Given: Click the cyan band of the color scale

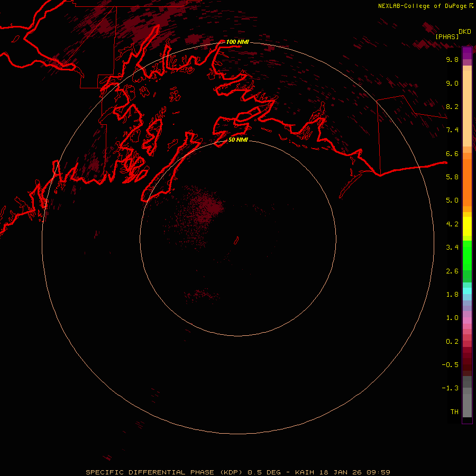Looking at the screenshot, I should point(467,291).
